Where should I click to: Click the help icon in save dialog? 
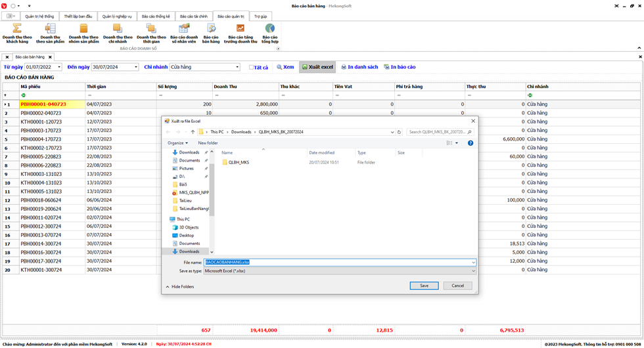(x=471, y=142)
